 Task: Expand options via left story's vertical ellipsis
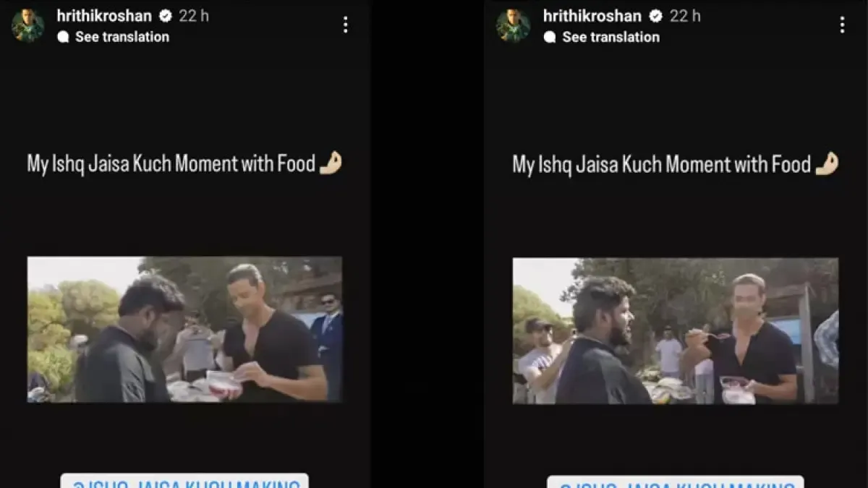pos(345,24)
